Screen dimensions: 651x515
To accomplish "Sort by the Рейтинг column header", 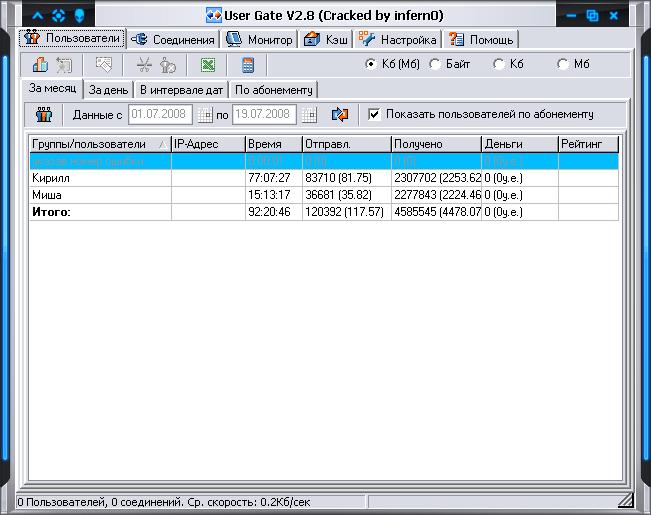I will [588, 145].
